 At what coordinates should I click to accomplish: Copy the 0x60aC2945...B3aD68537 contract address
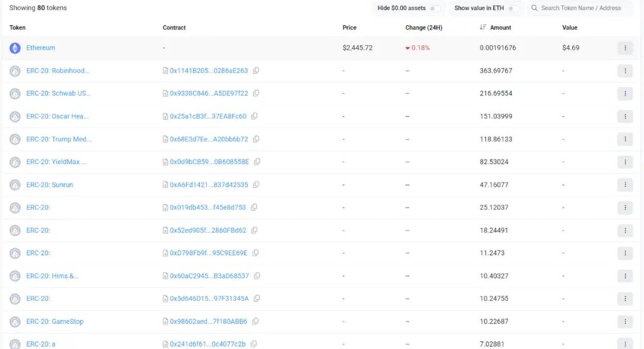(x=256, y=276)
